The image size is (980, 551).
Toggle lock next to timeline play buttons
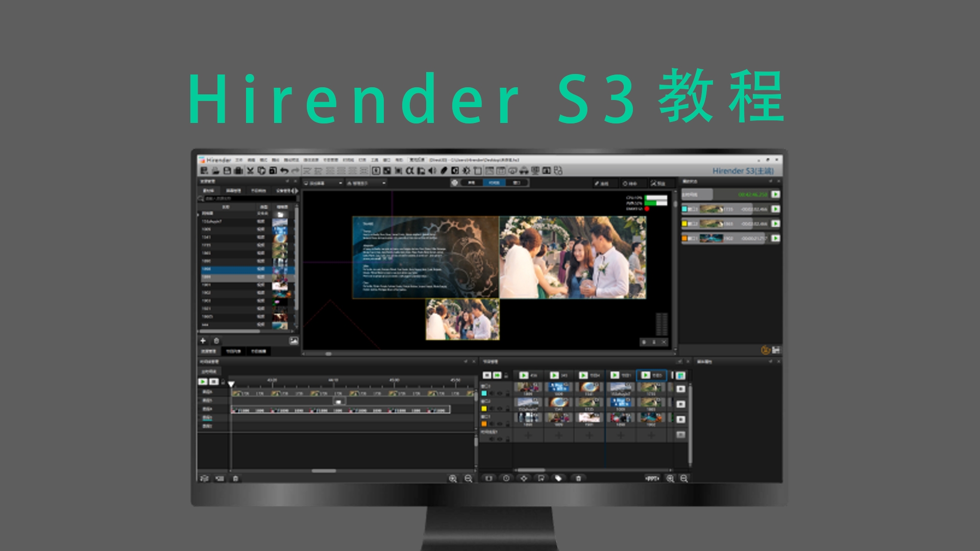point(223,382)
